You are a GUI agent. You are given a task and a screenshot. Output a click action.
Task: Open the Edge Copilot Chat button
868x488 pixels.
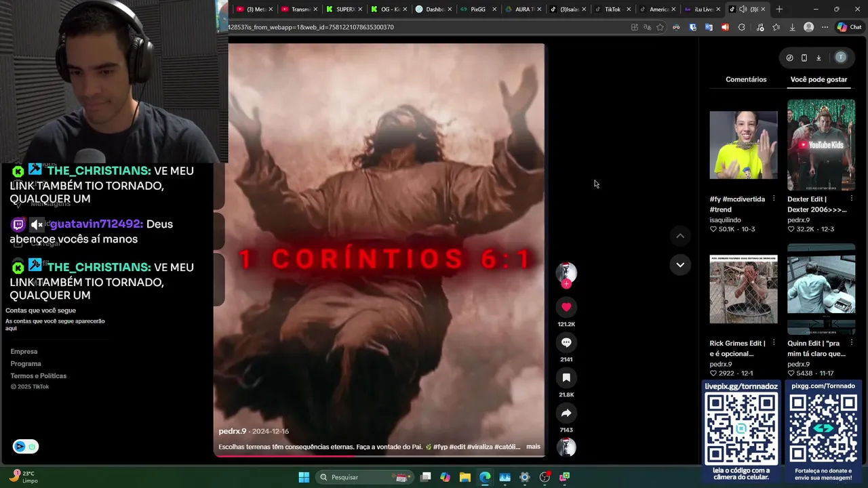coord(849,27)
